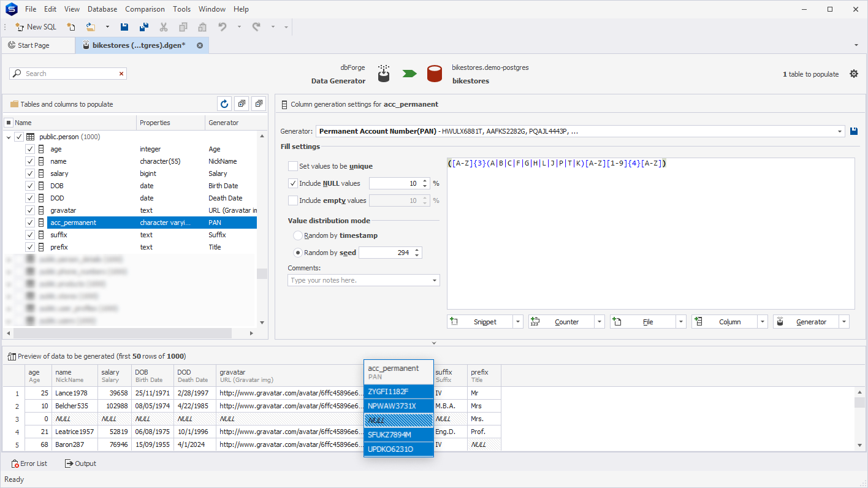The width and height of the screenshot is (868, 488).
Task: Close the bikestores dgen tab
Action: (x=200, y=45)
